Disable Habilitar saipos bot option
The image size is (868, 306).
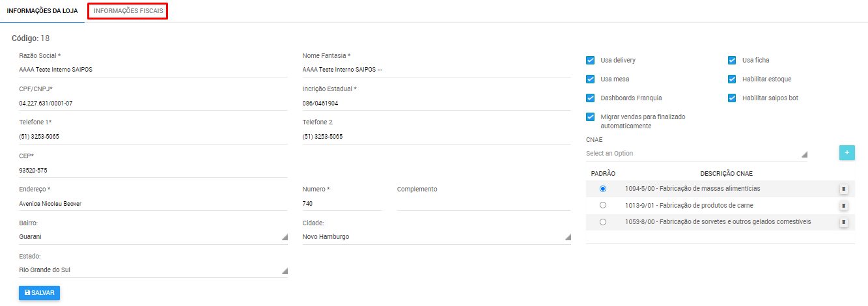732,98
